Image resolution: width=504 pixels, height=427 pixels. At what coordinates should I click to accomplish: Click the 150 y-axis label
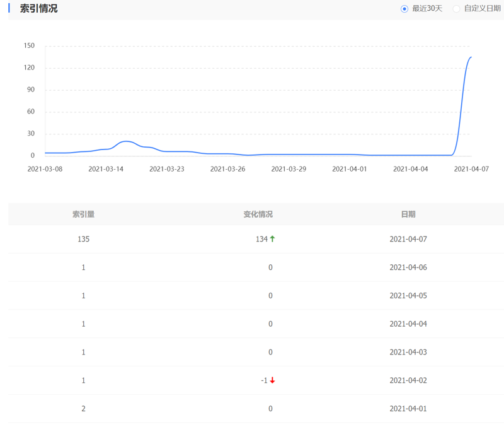coord(29,46)
